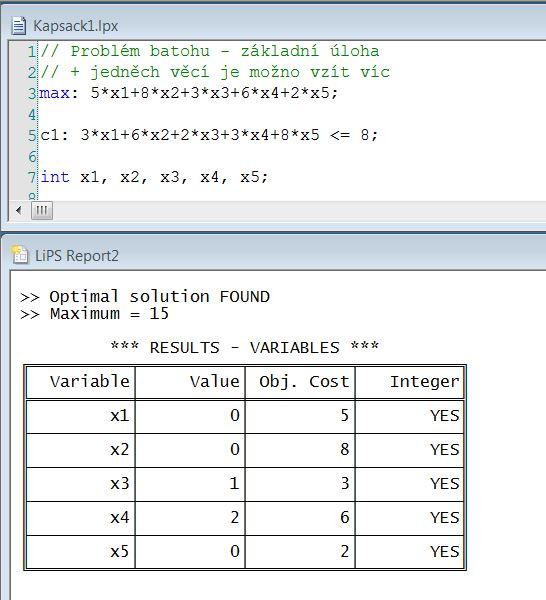Place cursor in the c1 constraint line
Screen dimensions: 546x600
tap(209, 135)
